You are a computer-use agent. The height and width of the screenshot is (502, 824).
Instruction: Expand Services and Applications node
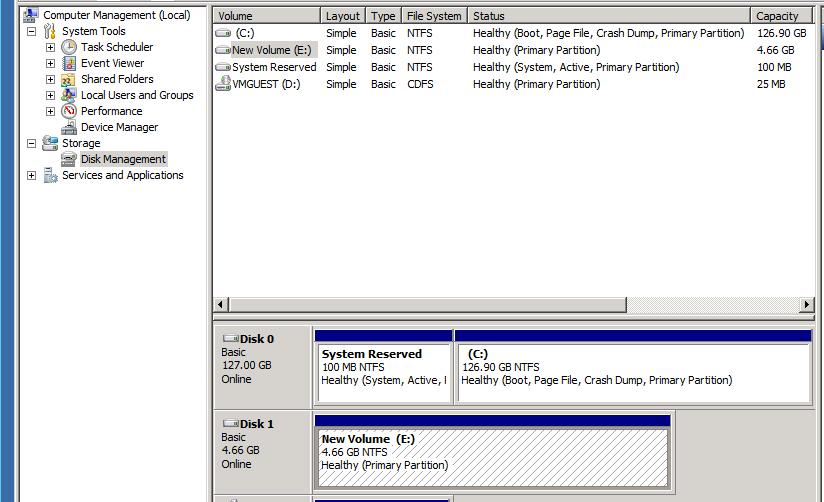[x=31, y=175]
